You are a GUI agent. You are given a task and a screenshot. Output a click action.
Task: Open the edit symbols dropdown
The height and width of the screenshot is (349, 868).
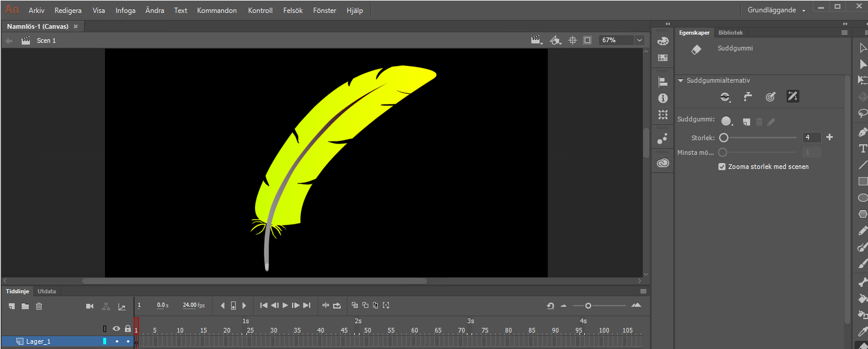pos(556,40)
